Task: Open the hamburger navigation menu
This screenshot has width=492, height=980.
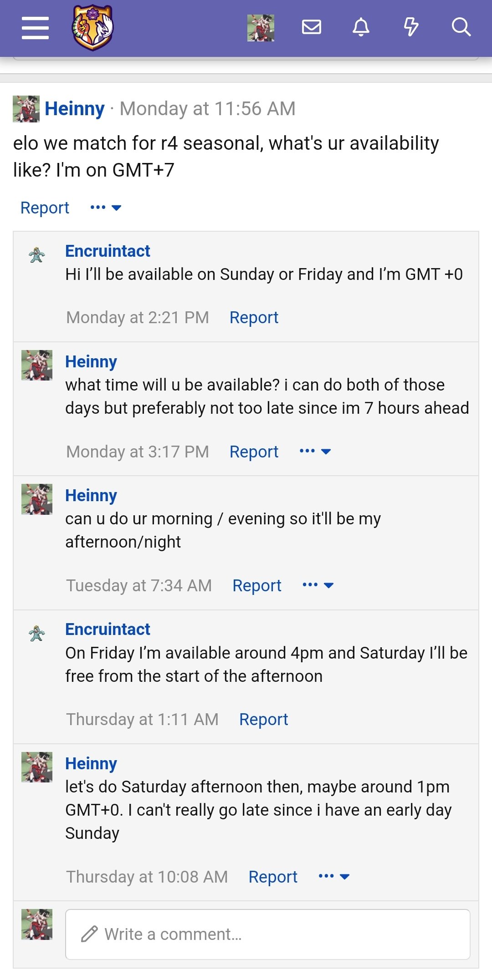Action: [x=35, y=28]
